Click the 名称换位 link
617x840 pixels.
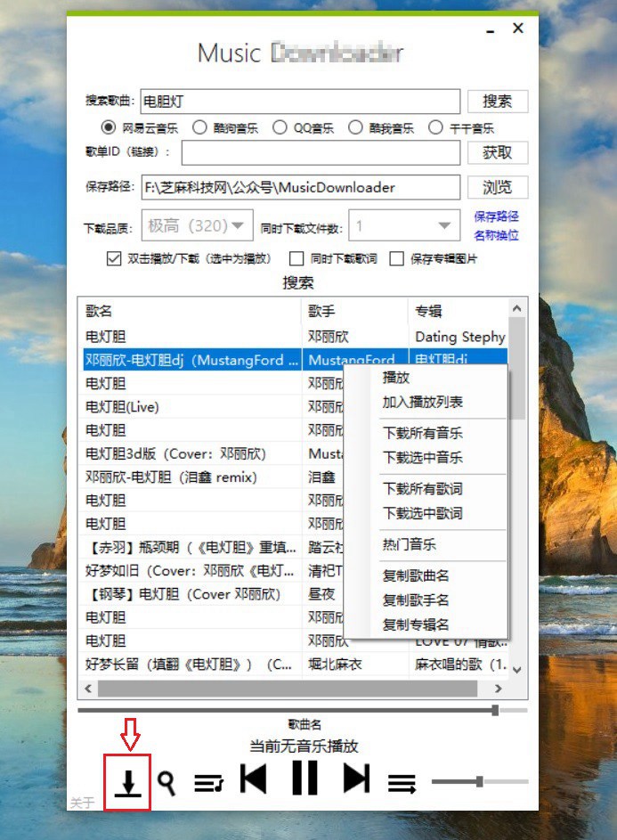pos(496,235)
